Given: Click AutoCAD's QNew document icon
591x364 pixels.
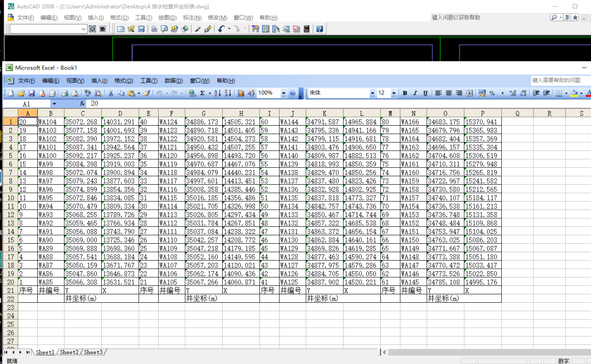Looking at the screenshot, I should [120, 29].
